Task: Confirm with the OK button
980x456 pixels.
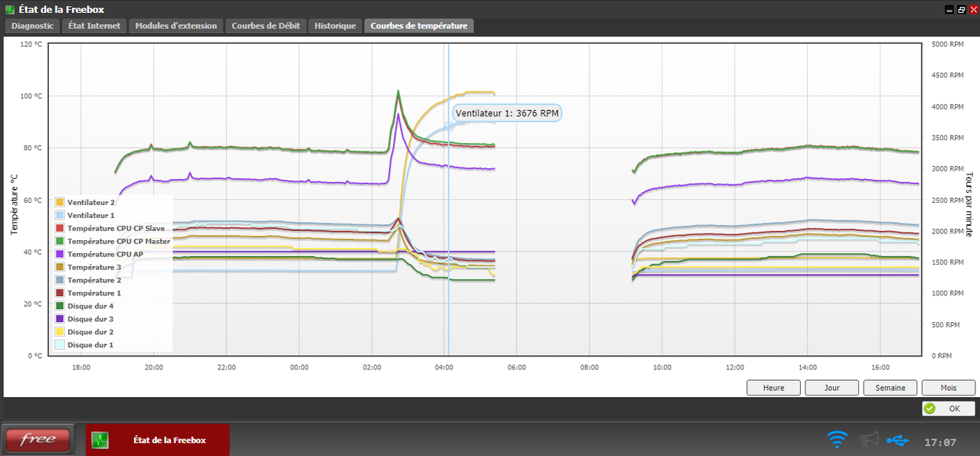Action: pyautogui.click(x=949, y=409)
